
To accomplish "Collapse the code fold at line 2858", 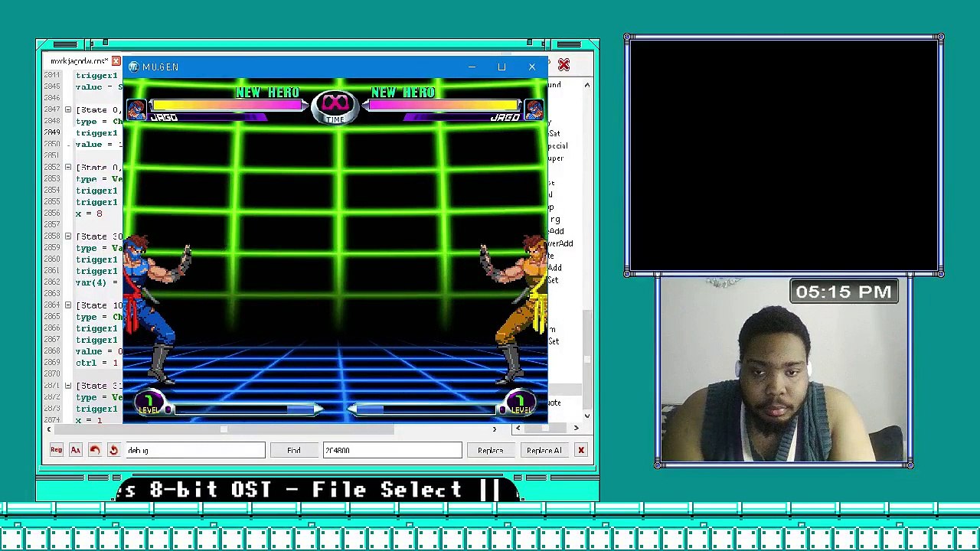I will pos(68,236).
